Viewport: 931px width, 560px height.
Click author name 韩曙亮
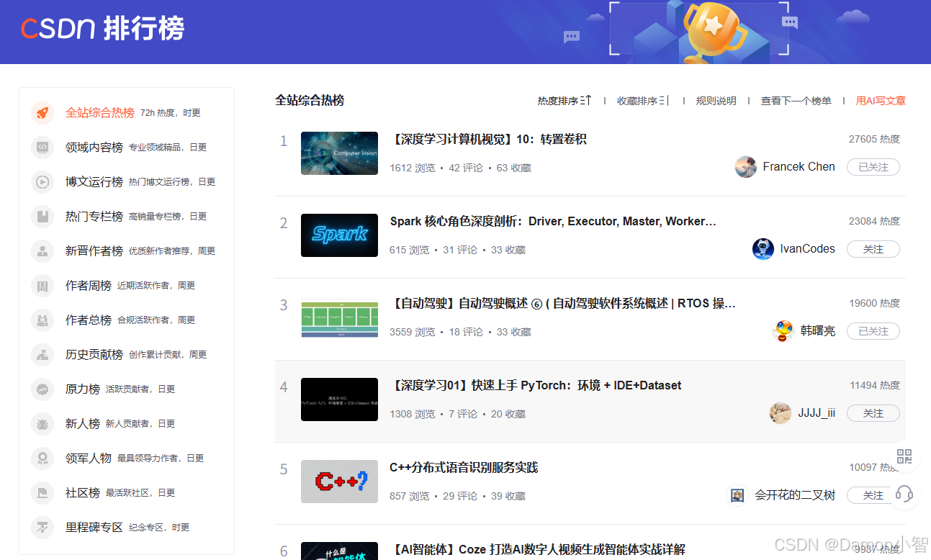(818, 331)
